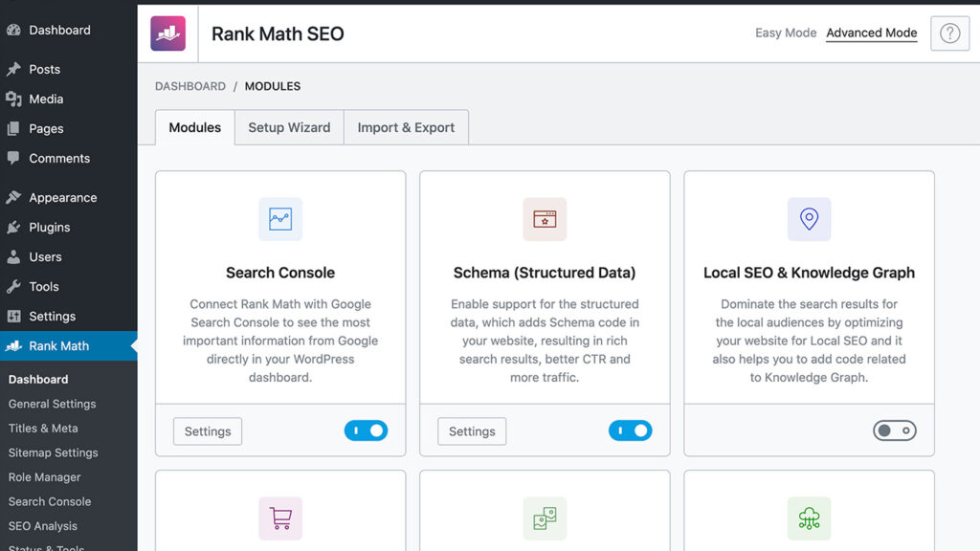The height and width of the screenshot is (551, 980).
Task: Click the shopping cart module icon
Action: 280,518
